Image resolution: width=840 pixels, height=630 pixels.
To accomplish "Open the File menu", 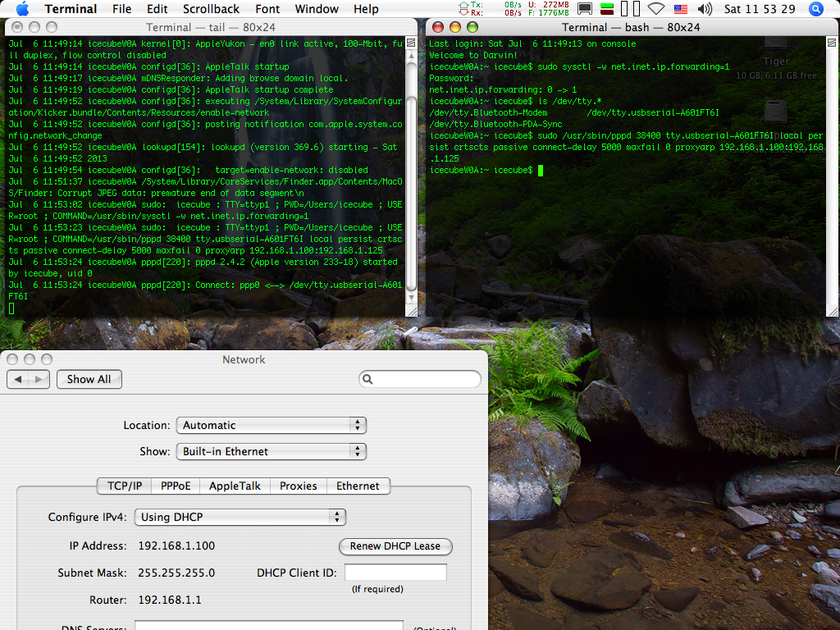I will pyautogui.click(x=121, y=8).
